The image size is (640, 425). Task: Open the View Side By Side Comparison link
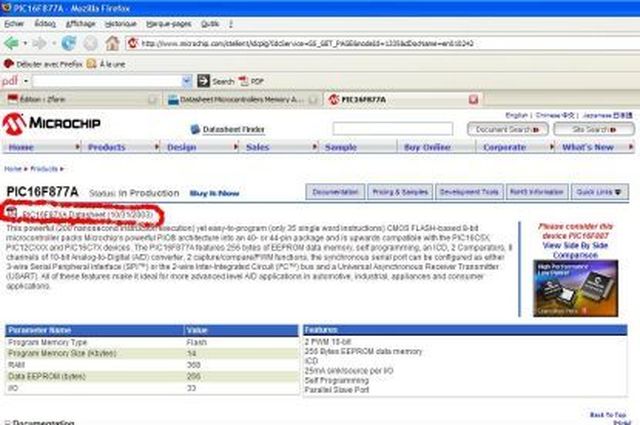pyautogui.click(x=575, y=250)
